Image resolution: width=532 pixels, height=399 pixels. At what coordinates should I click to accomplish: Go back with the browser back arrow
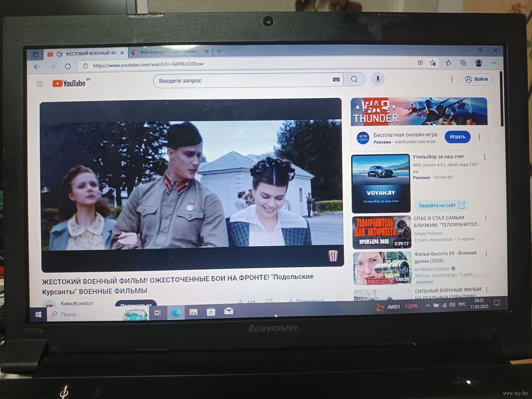[x=37, y=67]
